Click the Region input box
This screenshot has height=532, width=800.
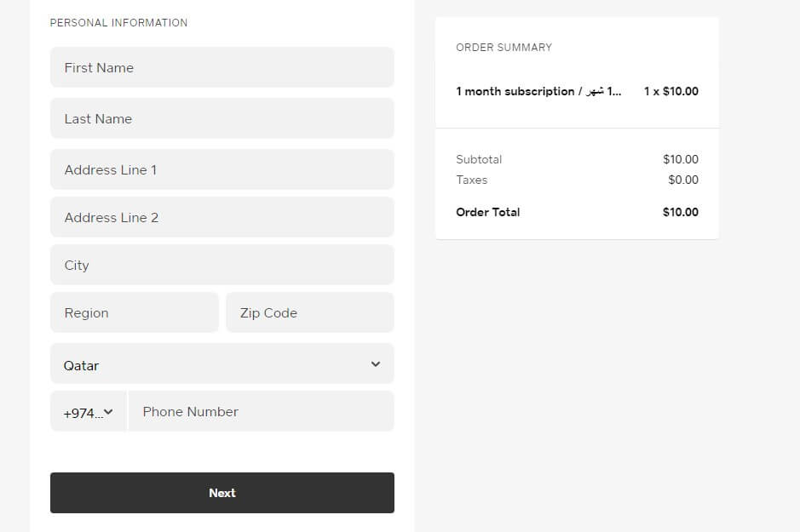click(x=134, y=312)
